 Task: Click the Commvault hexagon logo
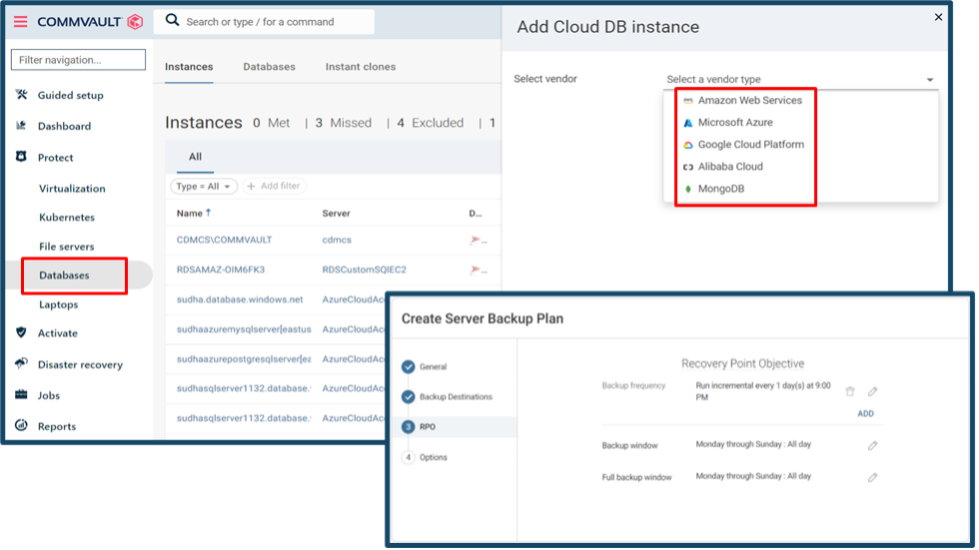pos(135,22)
